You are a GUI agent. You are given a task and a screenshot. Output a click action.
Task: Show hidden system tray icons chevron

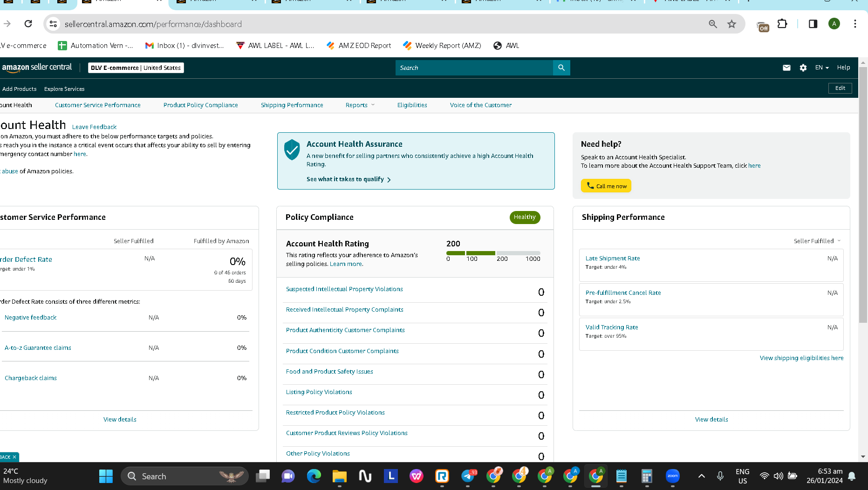coord(701,476)
